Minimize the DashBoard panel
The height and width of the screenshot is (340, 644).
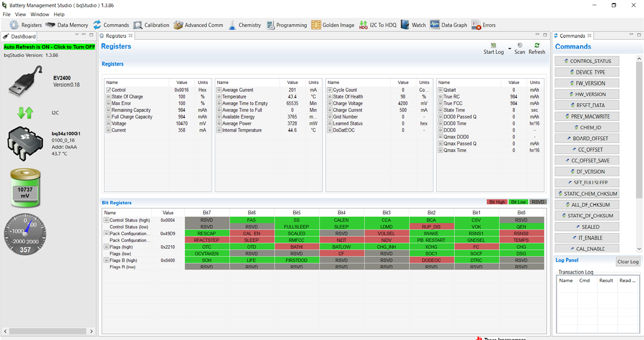coord(85,35)
